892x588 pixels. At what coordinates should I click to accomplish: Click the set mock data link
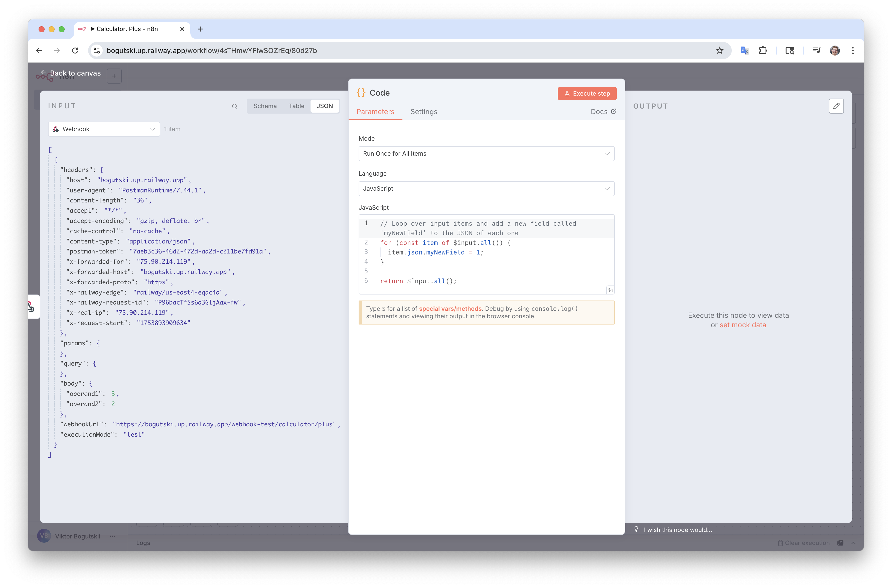click(x=742, y=325)
